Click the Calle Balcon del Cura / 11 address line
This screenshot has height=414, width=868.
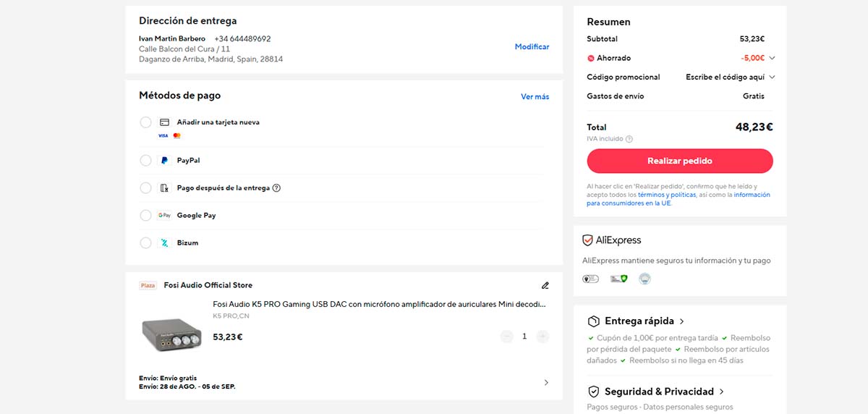(184, 49)
